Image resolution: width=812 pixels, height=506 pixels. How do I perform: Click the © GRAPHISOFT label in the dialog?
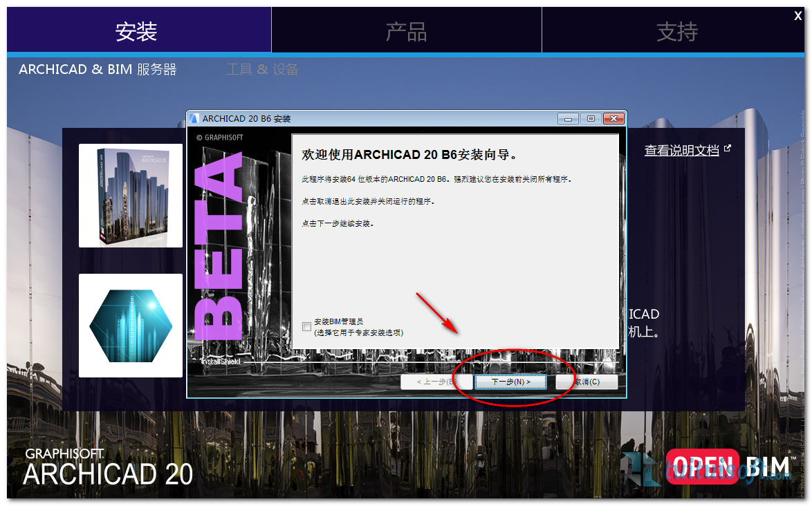[219, 138]
